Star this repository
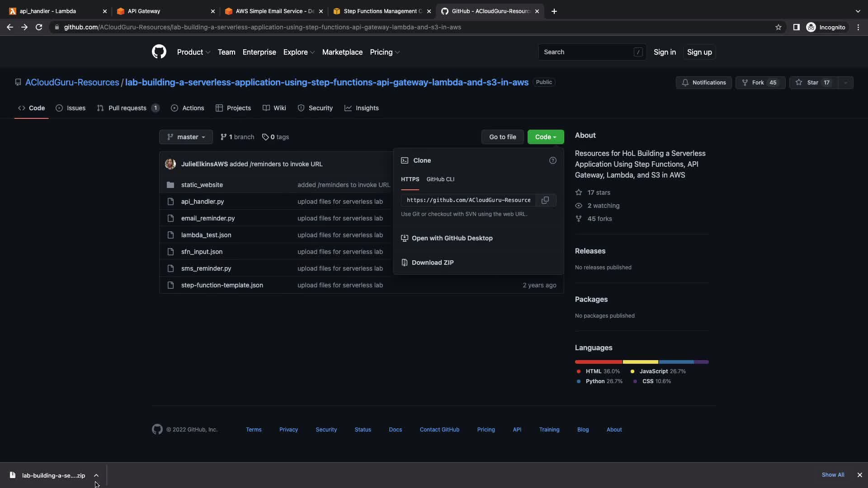Image resolution: width=868 pixels, height=488 pixels. click(813, 83)
